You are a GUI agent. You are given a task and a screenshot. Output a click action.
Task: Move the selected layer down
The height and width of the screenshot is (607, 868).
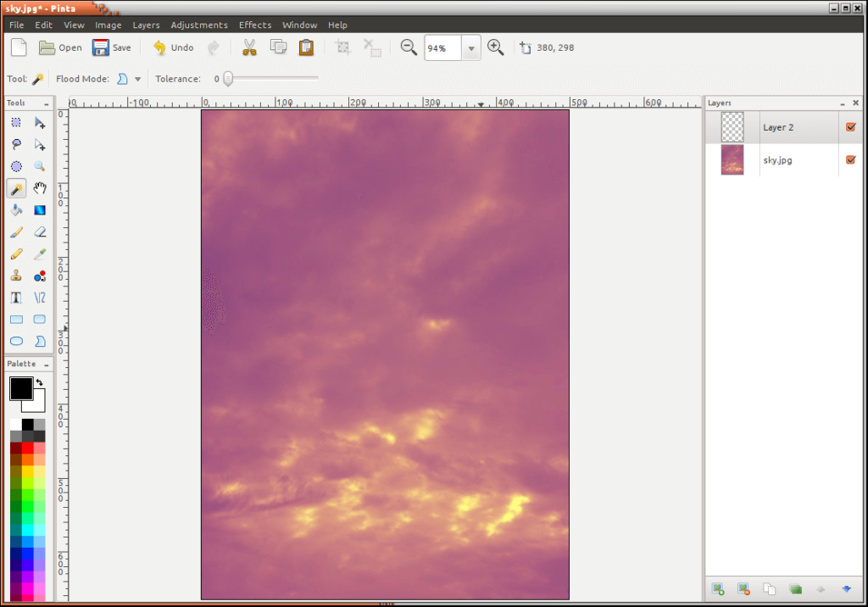846,588
